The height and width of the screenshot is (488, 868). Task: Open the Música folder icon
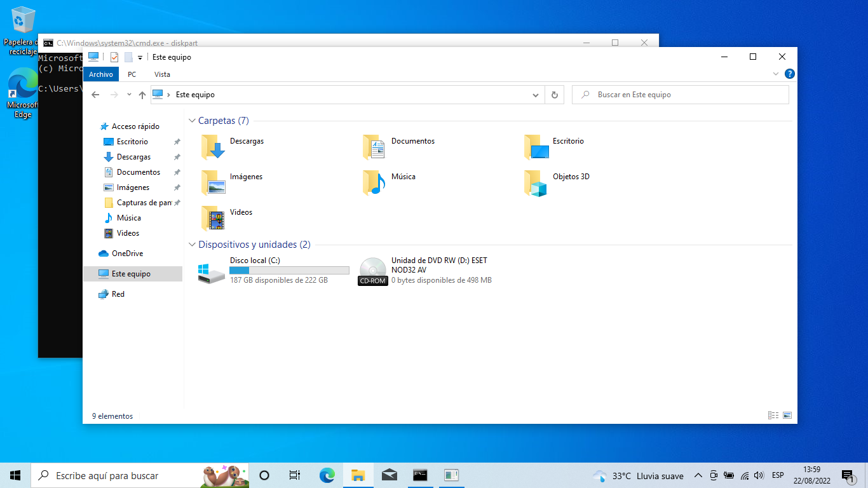coord(374,182)
